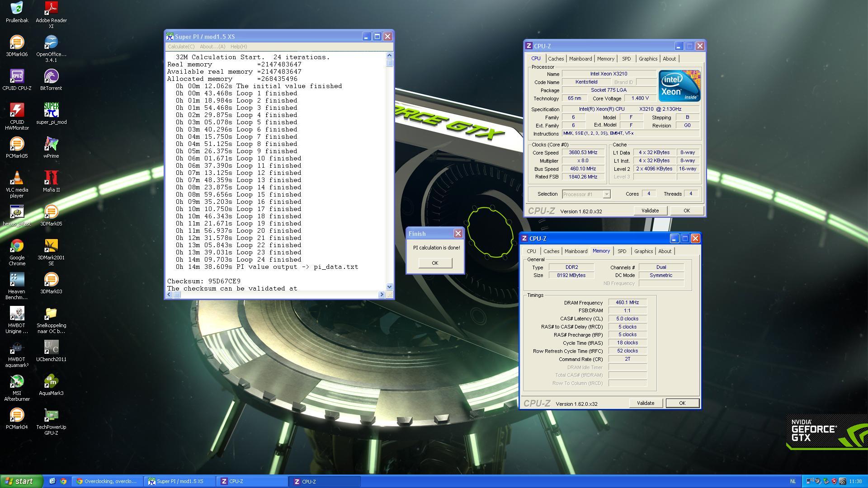The width and height of the screenshot is (868, 488).
Task: Open VLC media player desktop icon
Action: (17, 184)
